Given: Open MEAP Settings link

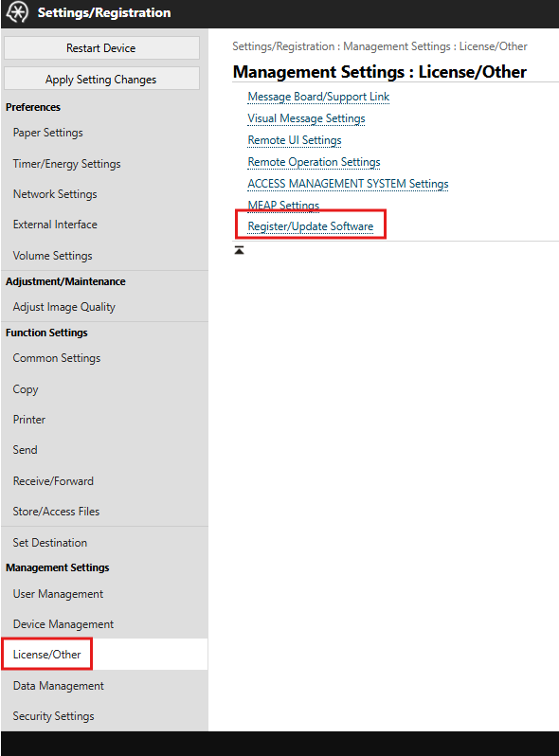Looking at the screenshot, I should coord(283,205).
